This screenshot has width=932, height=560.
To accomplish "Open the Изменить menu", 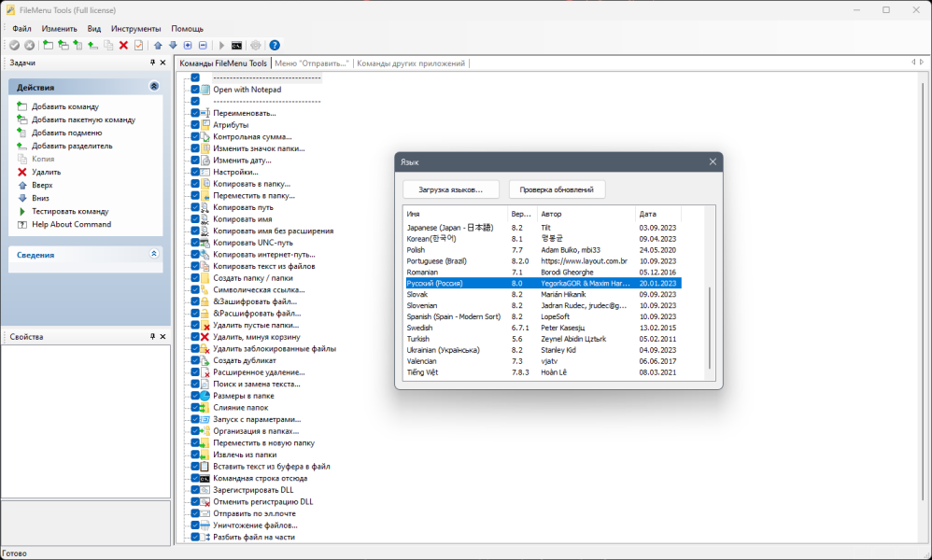I will click(60, 29).
